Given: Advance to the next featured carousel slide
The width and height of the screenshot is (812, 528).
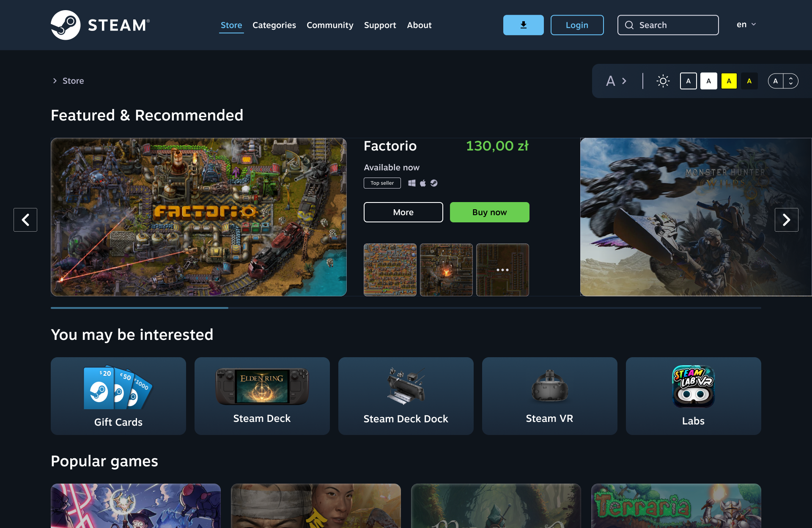Looking at the screenshot, I should [x=786, y=220].
